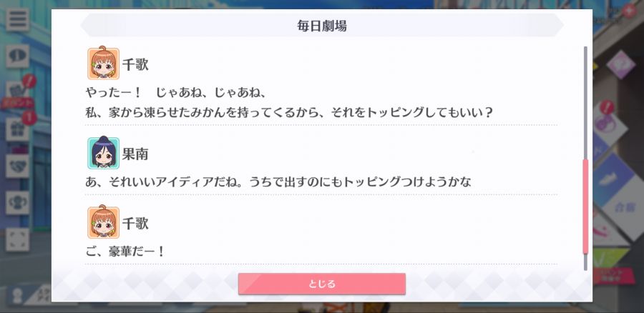Tap the green check mark tile
The height and width of the screenshot is (313, 644).
pyautogui.click(x=610, y=258)
